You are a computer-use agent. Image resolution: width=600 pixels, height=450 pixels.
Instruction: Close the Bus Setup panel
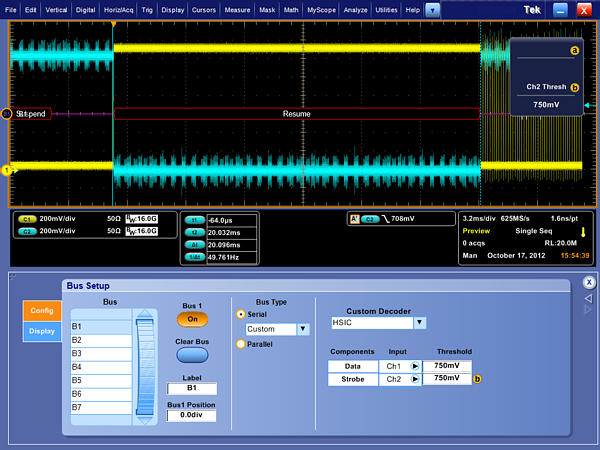(589, 283)
